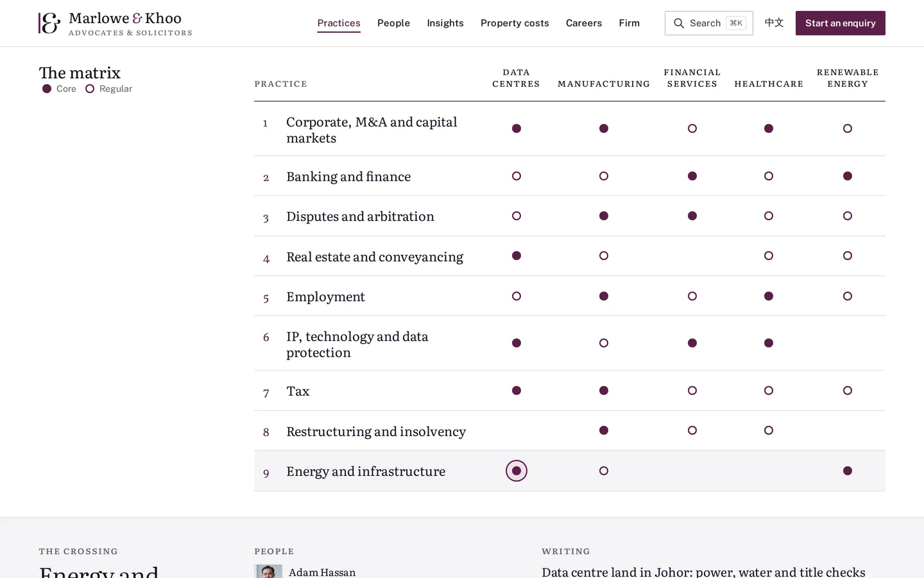Image resolution: width=924 pixels, height=578 pixels.
Task: Click the Marlowe & Khoo ampersand logo
Action: (x=49, y=23)
